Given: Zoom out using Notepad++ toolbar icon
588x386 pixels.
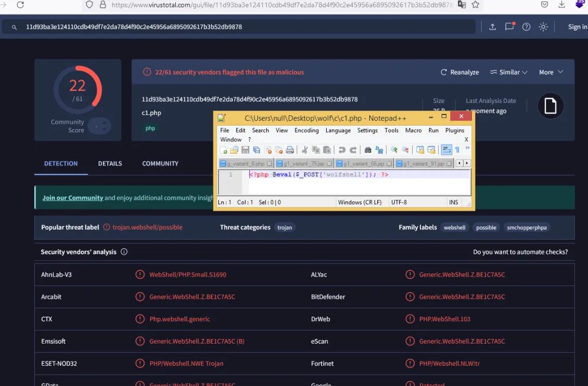Looking at the screenshot, I should pyautogui.click(x=405, y=150).
